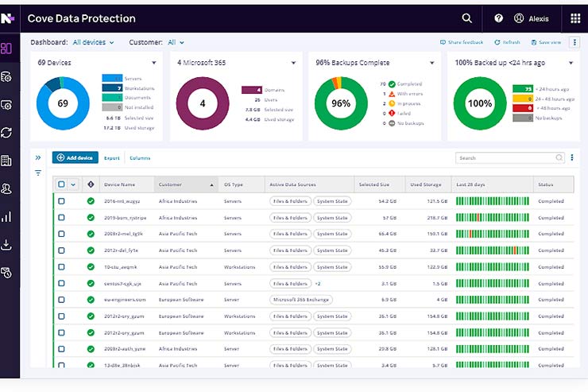The width and height of the screenshot is (588, 392).
Task: Expand the Customer All dropdown
Action: [176, 42]
